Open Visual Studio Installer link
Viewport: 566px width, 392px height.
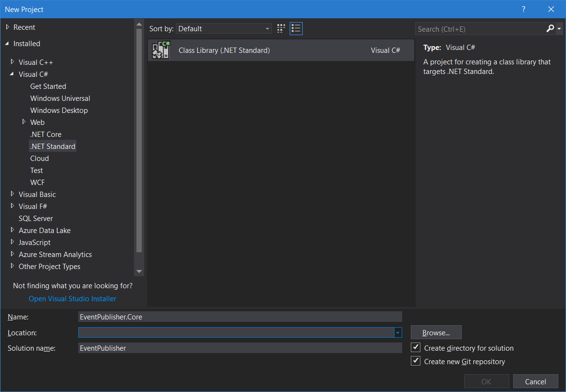click(72, 298)
